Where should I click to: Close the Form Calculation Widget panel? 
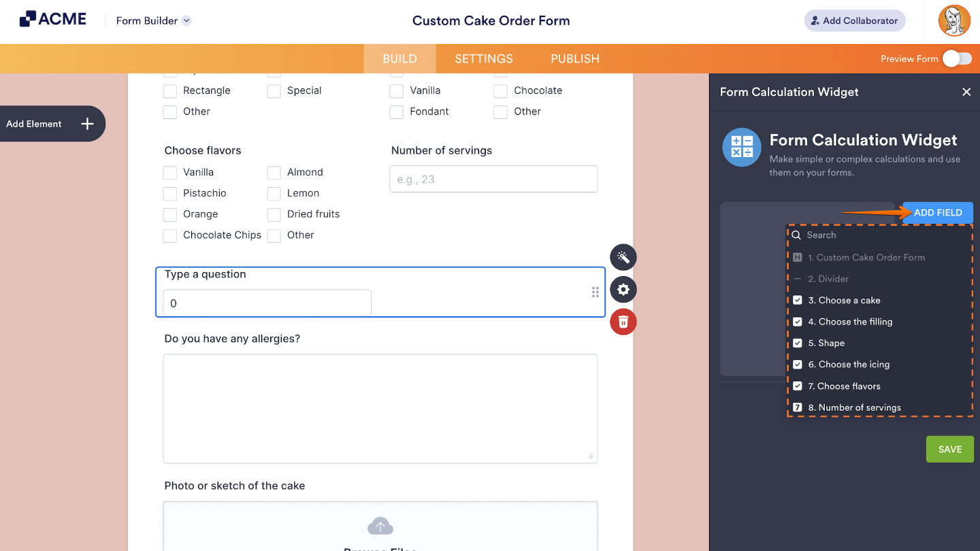pyautogui.click(x=966, y=91)
